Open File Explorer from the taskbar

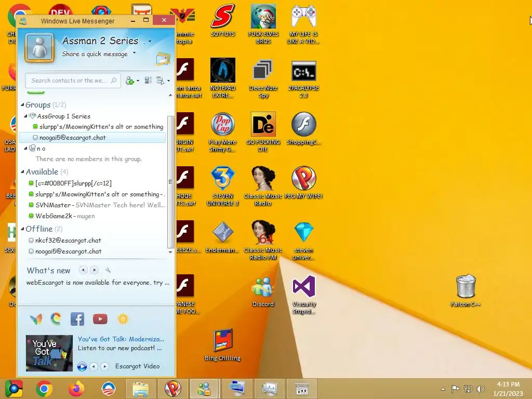[141, 389]
